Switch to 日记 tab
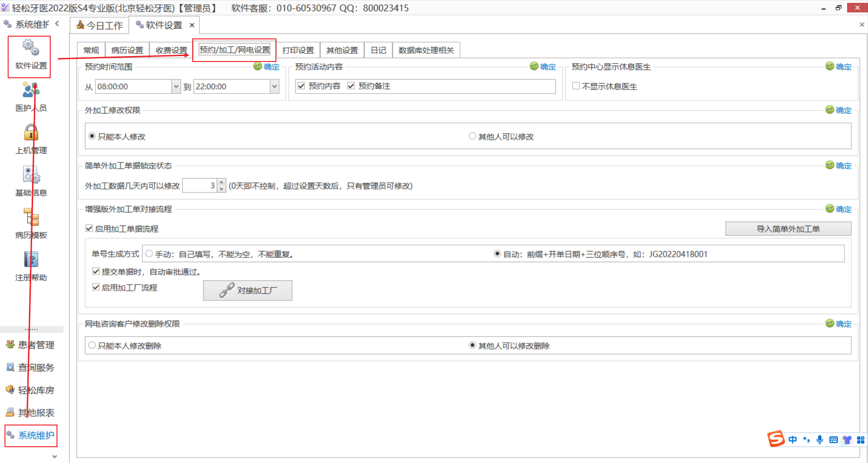This screenshot has width=868, height=463. [378, 50]
